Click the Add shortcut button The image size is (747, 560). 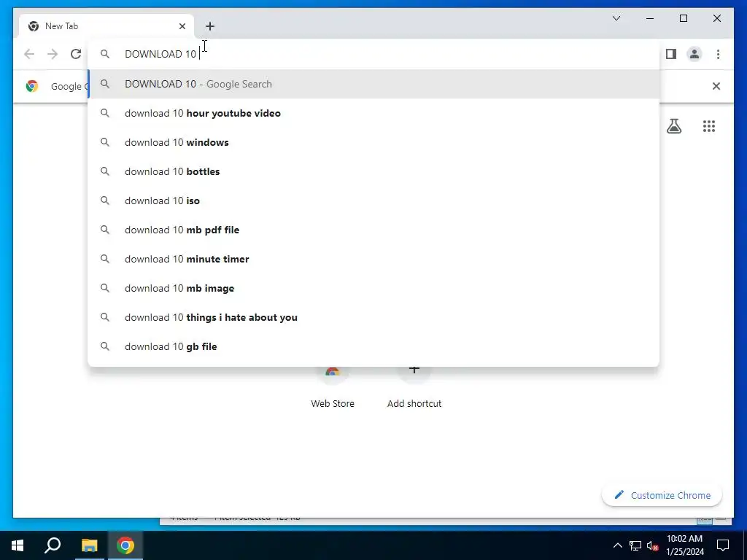pos(414,388)
